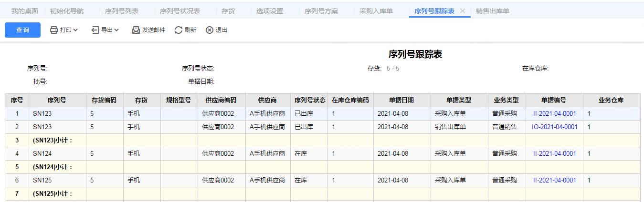Click the 刷新 refresh icon
Viewport: 644px width, 202px height.
tap(179, 30)
